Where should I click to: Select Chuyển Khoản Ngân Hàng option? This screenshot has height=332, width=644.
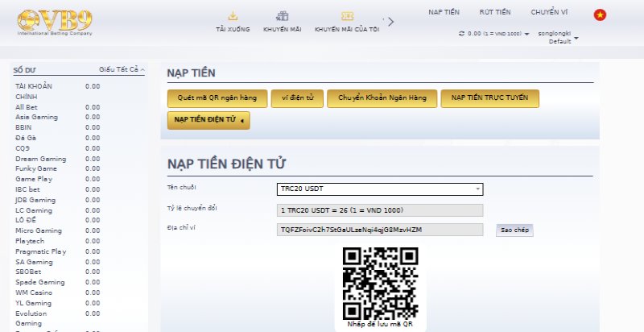click(x=382, y=98)
